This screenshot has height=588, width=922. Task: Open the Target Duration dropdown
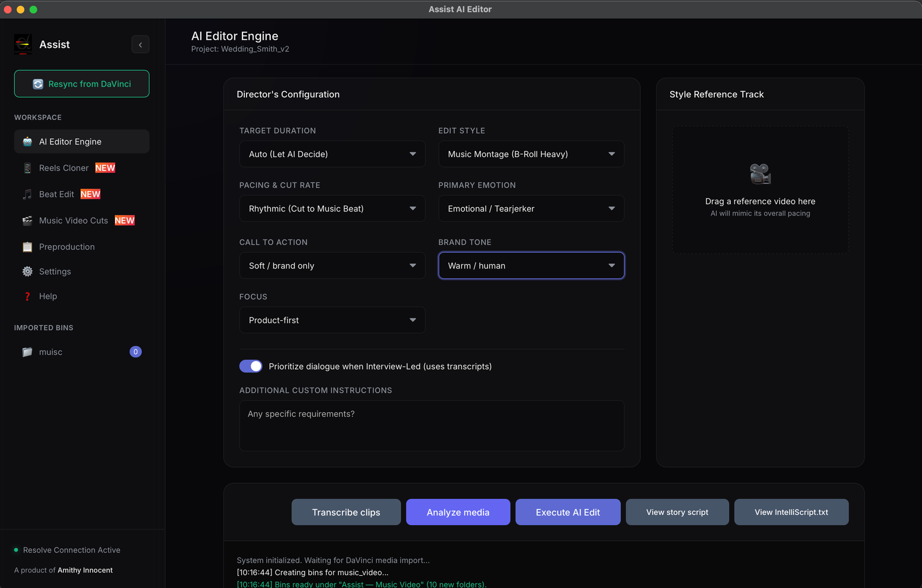tap(332, 154)
